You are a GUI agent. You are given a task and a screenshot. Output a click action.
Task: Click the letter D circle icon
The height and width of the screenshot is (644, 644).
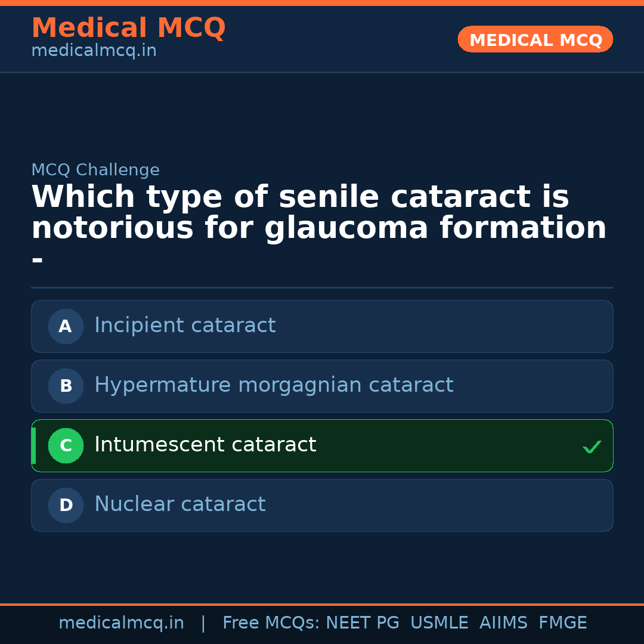[x=66, y=505]
